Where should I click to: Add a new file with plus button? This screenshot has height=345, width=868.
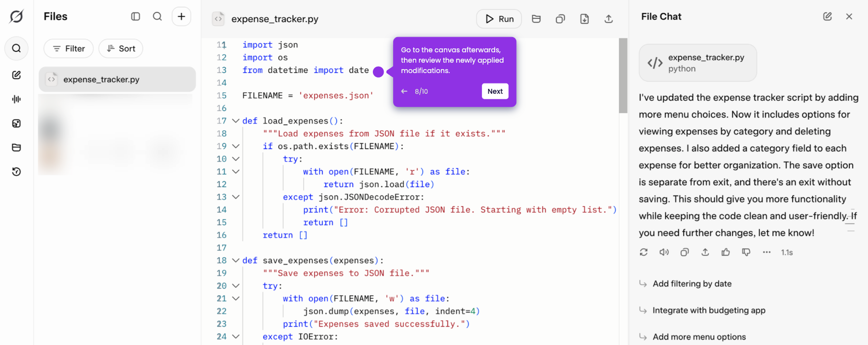pyautogui.click(x=181, y=16)
